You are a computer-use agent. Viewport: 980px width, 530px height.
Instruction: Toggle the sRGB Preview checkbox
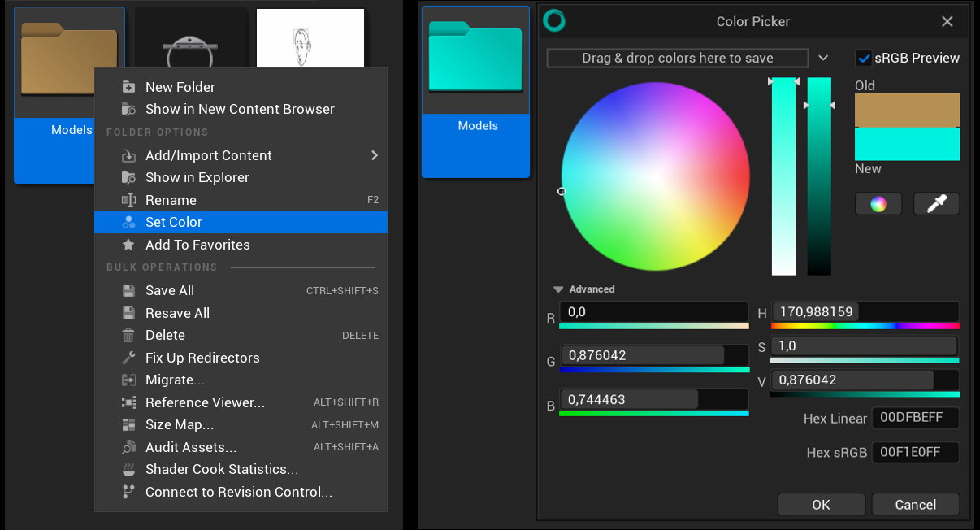click(x=864, y=58)
